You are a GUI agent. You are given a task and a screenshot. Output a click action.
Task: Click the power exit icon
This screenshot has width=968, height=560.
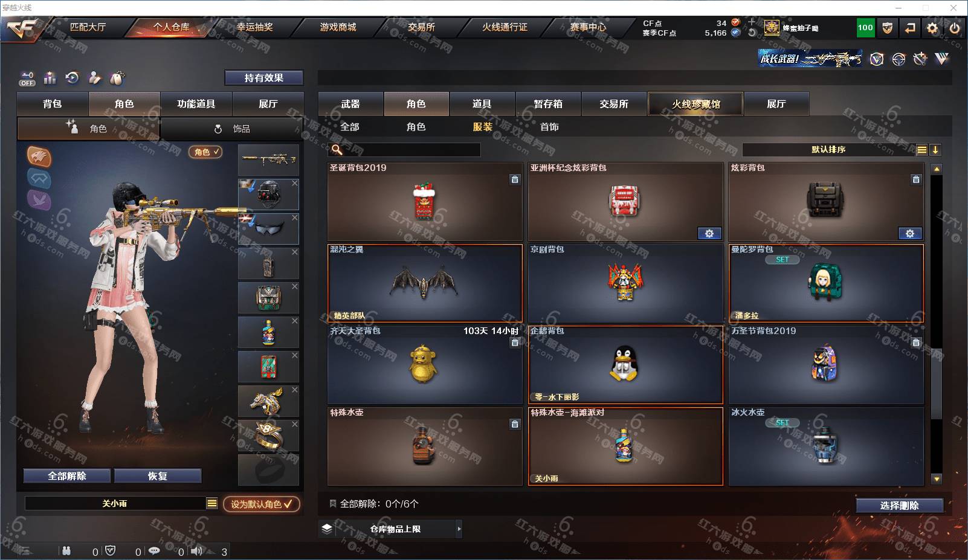(955, 28)
